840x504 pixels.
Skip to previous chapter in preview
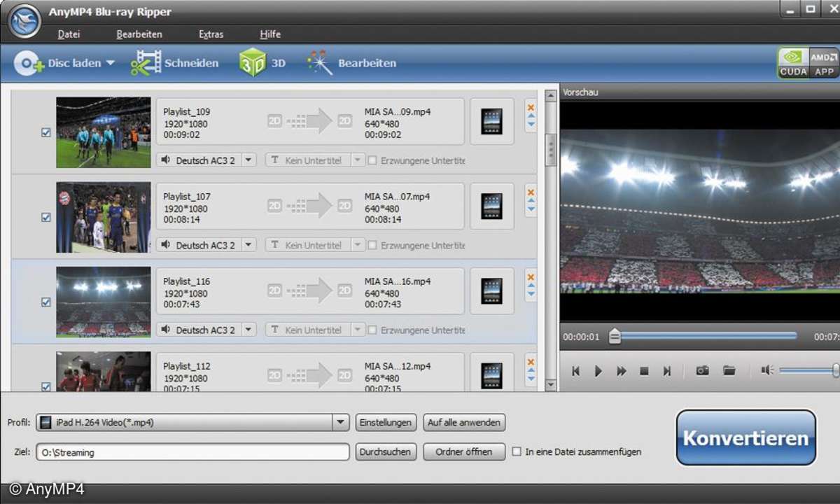[575, 371]
